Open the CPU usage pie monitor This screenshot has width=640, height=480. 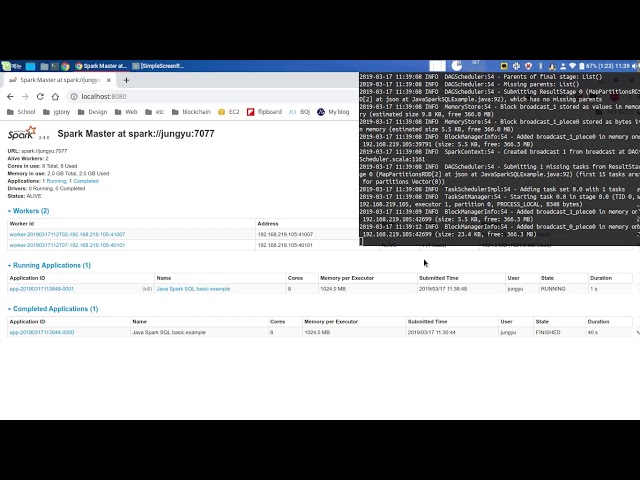(x=457, y=66)
